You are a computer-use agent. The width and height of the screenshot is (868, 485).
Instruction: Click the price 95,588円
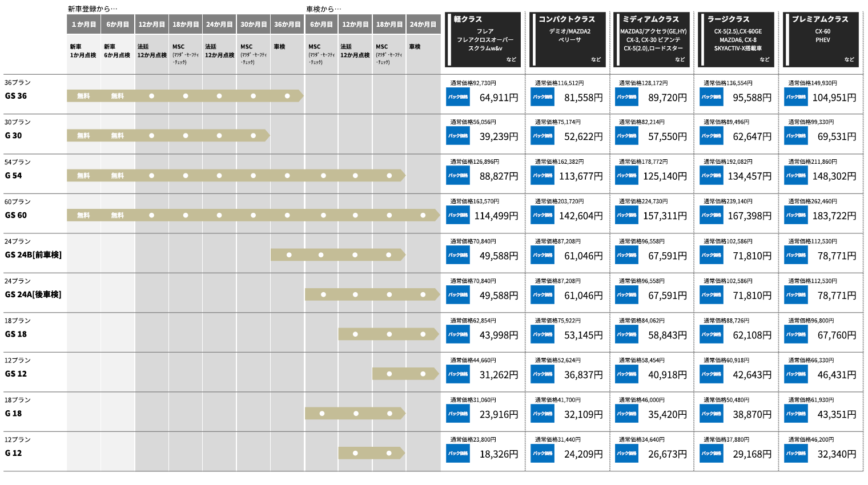(752, 98)
